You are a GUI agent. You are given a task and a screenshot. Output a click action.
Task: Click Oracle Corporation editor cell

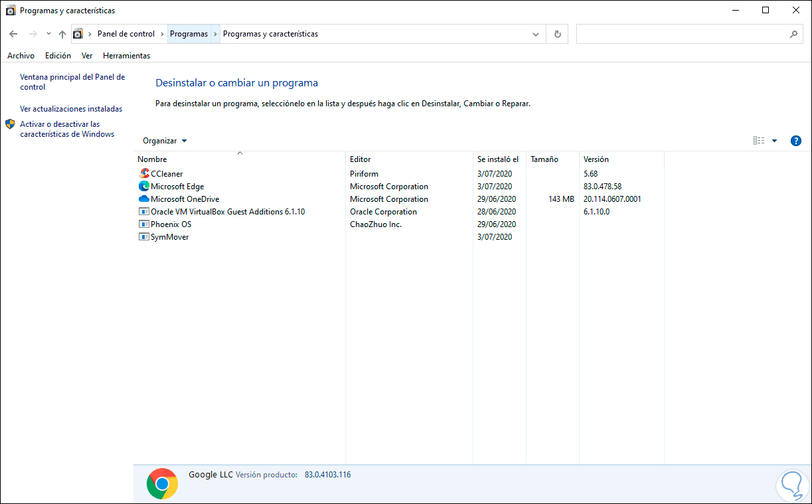(x=383, y=212)
